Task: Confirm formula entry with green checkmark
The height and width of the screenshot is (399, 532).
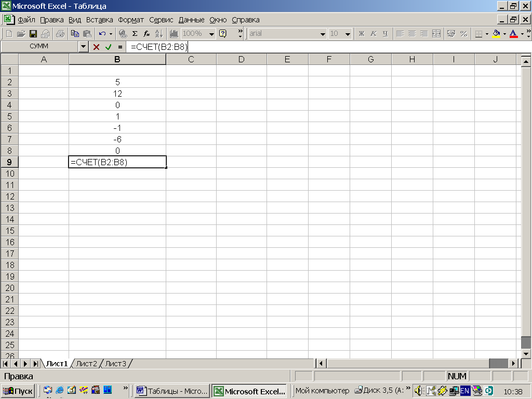Action: 108,47
